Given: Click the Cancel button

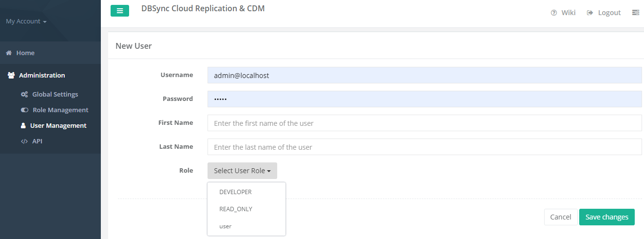Looking at the screenshot, I should (560, 217).
